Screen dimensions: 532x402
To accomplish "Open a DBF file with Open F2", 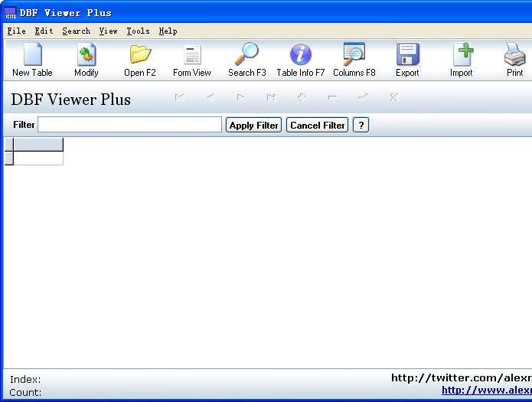I will tap(140, 60).
